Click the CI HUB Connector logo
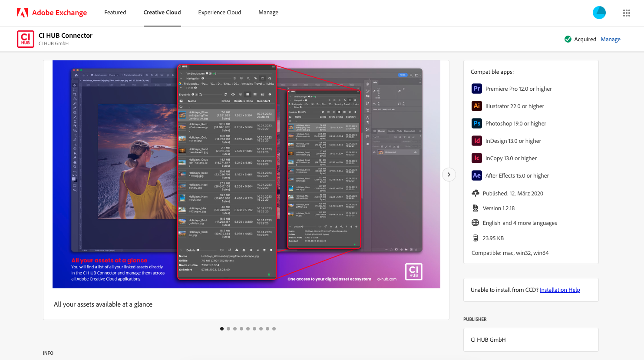Image resolution: width=644 pixels, height=360 pixels. [25, 39]
